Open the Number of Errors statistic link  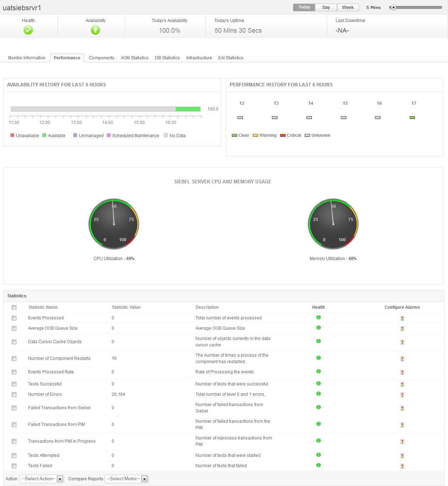tap(45, 394)
